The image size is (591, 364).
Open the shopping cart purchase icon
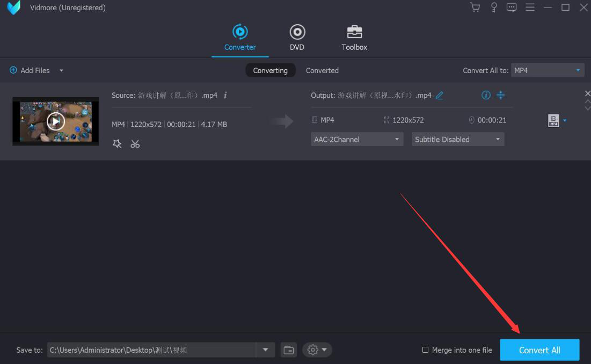[x=475, y=7]
